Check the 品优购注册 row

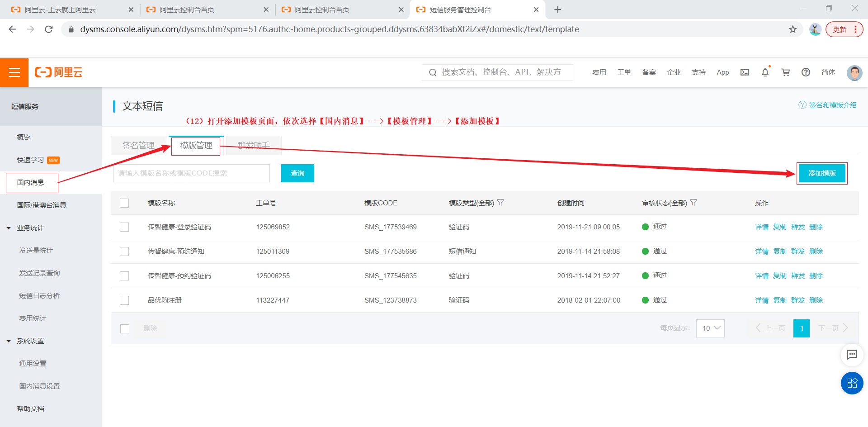point(124,300)
